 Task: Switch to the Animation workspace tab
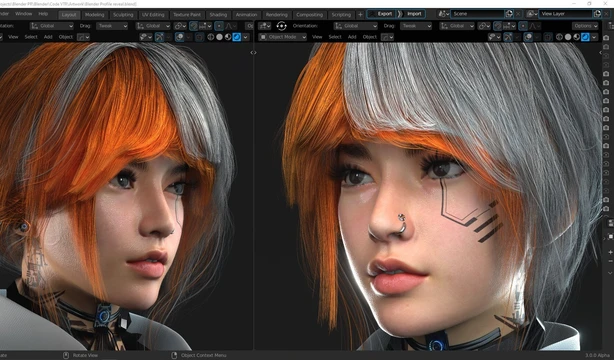click(246, 15)
